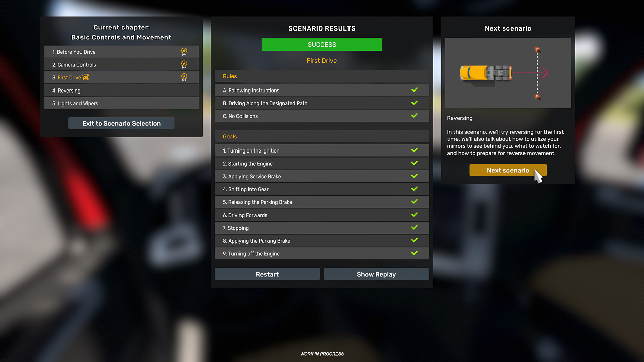Viewport: 644px width, 362px height.
Task: Click the green SUCCESS status bar
Action: (322, 44)
